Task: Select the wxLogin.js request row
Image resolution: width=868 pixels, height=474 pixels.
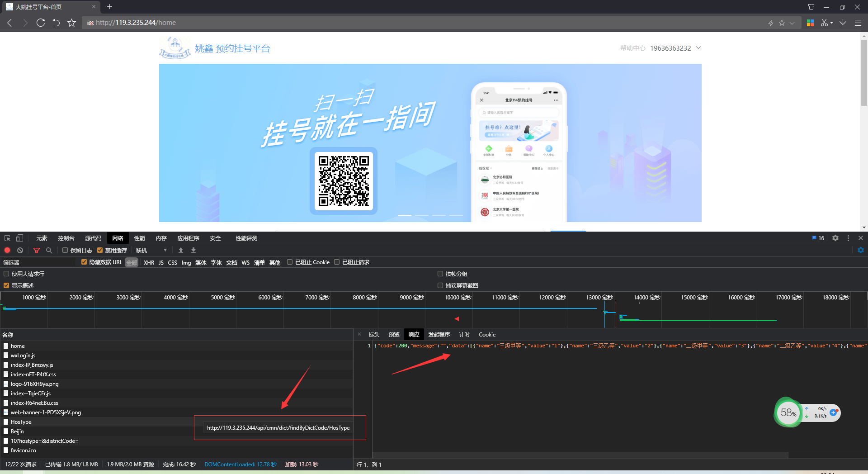Action: pyautogui.click(x=176, y=355)
